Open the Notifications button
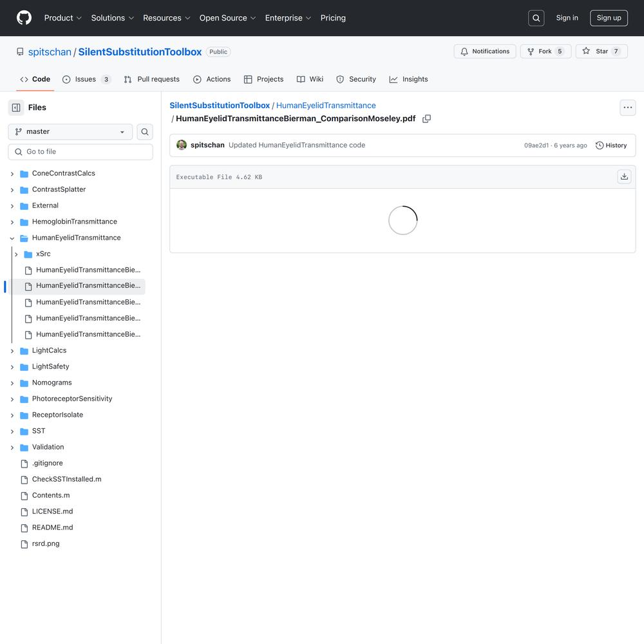The height and width of the screenshot is (644, 644). click(x=485, y=52)
